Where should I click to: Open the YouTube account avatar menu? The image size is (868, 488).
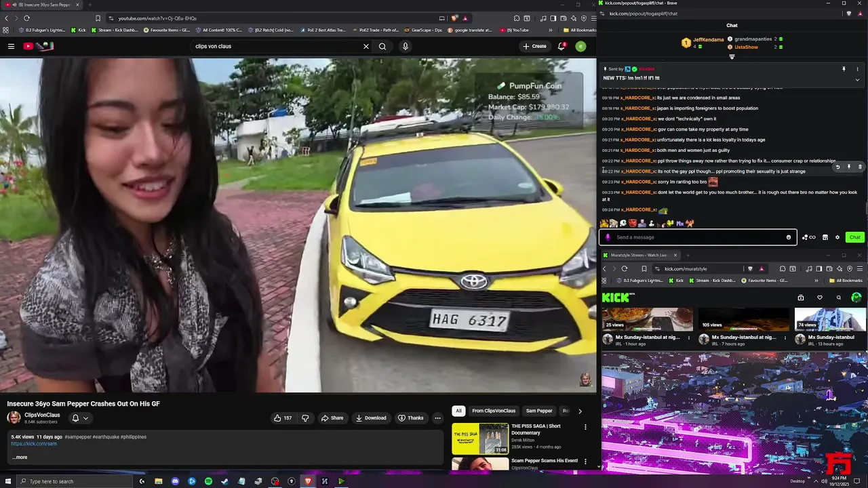pyautogui.click(x=580, y=46)
